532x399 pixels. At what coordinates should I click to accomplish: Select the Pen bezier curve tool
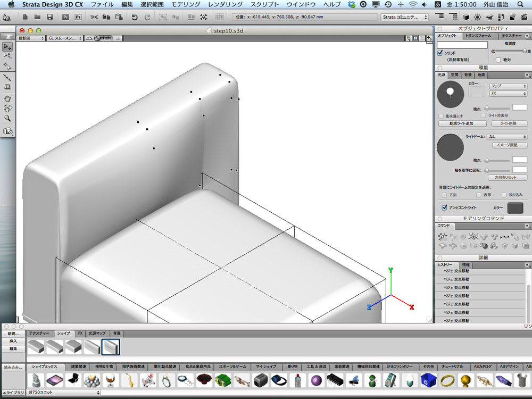pyautogui.click(x=7, y=77)
